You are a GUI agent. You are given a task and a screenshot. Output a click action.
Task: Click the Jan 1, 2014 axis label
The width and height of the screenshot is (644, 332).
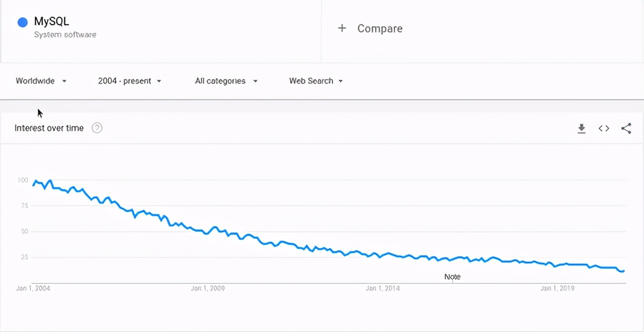tap(383, 288)
